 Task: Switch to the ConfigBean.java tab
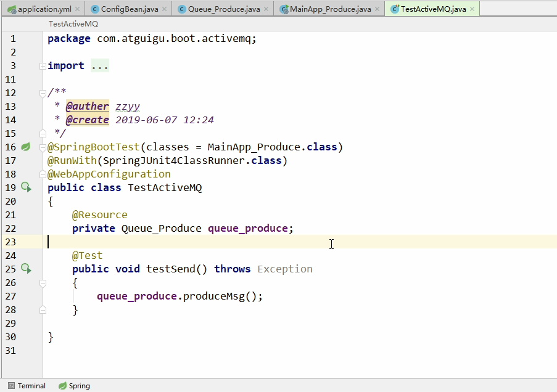coord(130,9)
